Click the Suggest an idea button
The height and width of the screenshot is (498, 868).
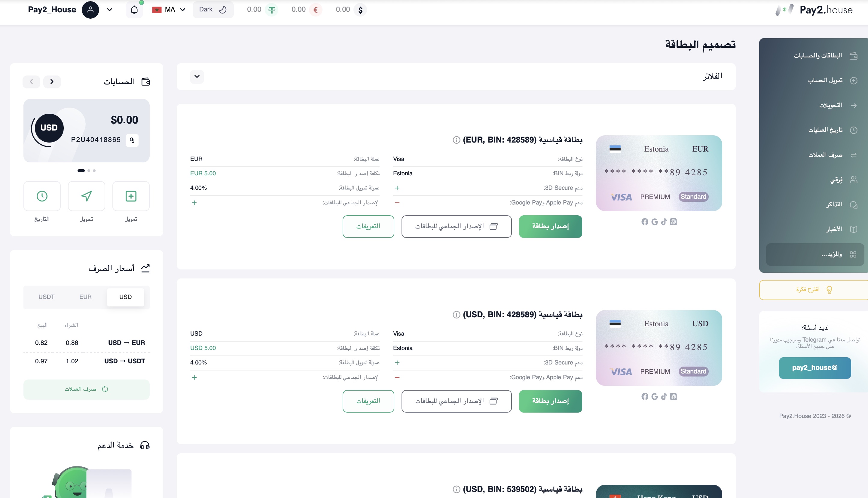pyautogui.click(x=814, y=290)
